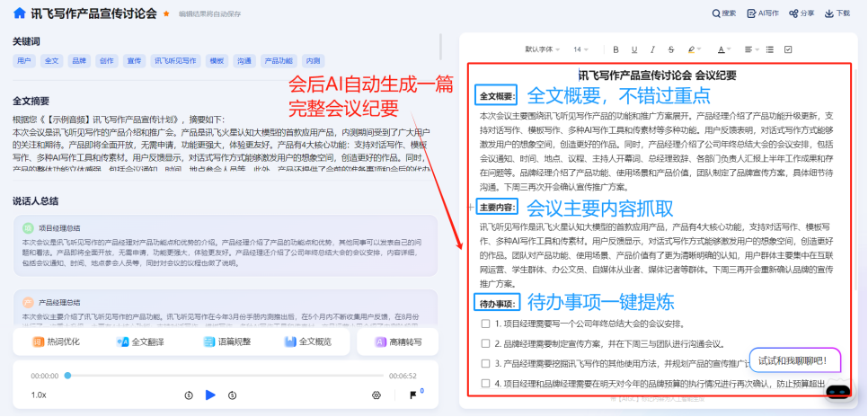This screenshot has height=417, width=868.
Task: Click the flag marker icon
Action: [x=413, y=395]
